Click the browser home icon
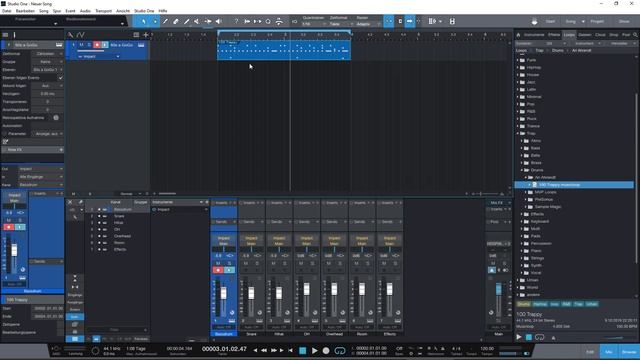This screenshot has height=360, width=640. 518,35
